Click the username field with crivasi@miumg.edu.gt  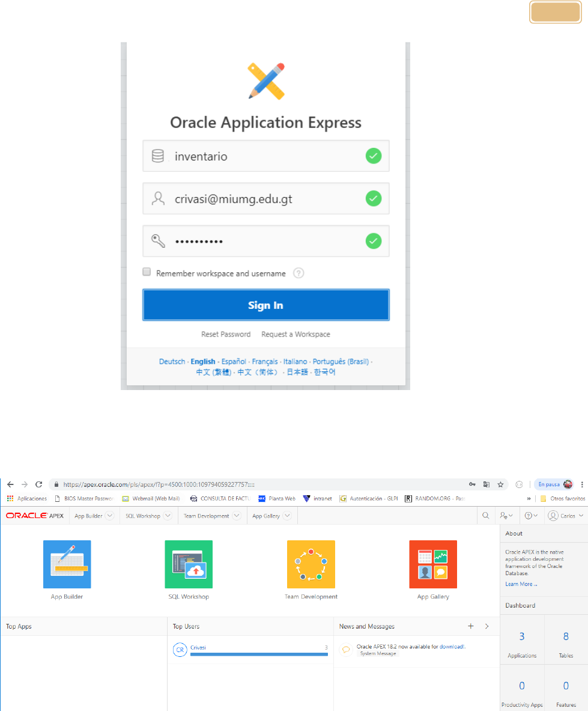[266, 198]
